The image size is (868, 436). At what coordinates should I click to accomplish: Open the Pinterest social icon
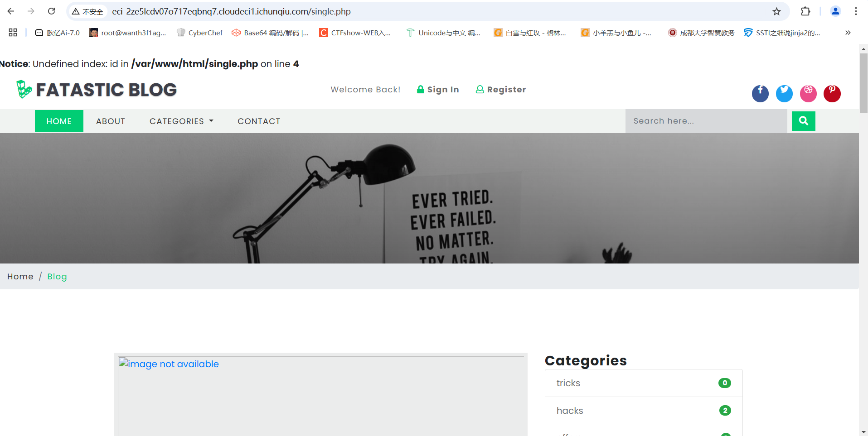pos(832,94)
